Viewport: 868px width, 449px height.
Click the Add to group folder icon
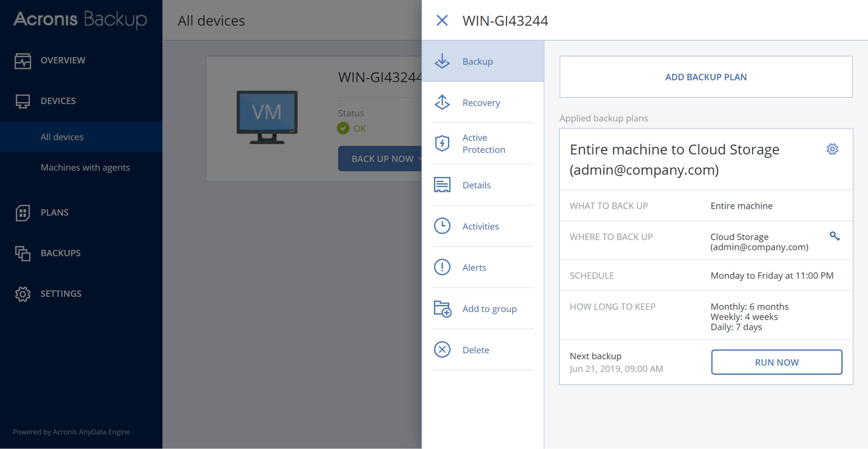point(442,309)
